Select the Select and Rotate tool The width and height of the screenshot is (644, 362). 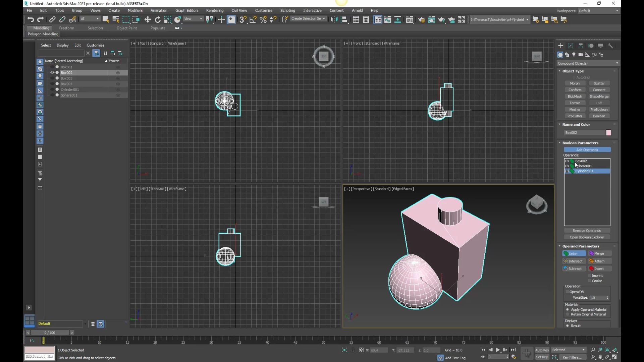158,19
